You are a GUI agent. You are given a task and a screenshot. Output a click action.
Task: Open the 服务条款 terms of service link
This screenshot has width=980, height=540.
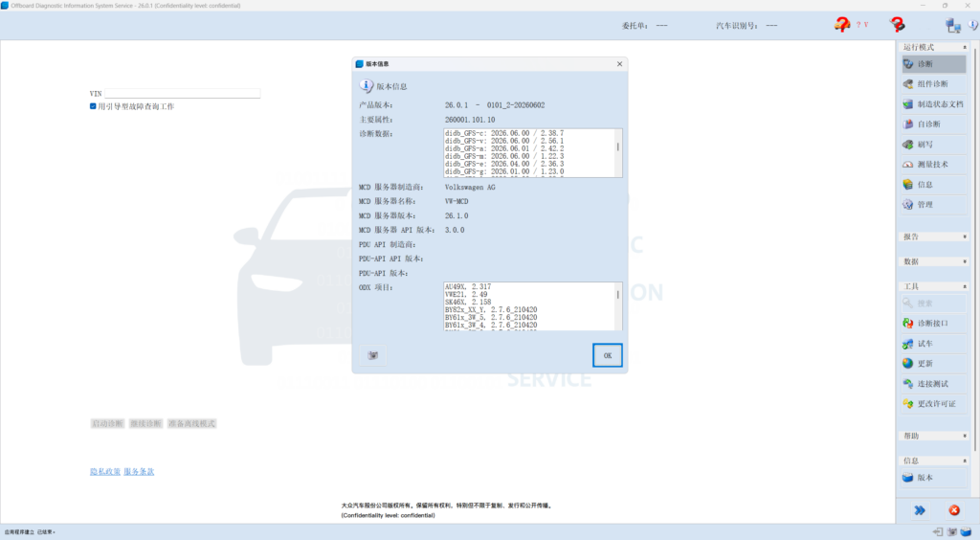click(139, 472)
